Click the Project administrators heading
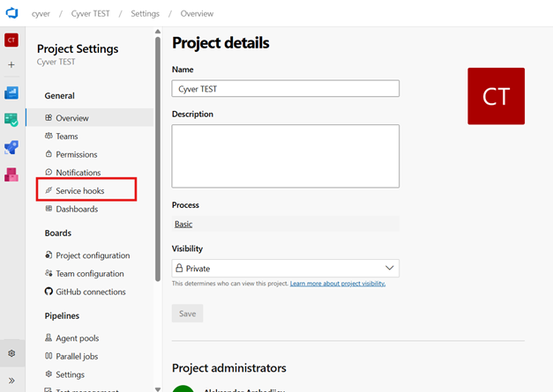This screenshot has width=553, height=392. click(x=229, y=368)
